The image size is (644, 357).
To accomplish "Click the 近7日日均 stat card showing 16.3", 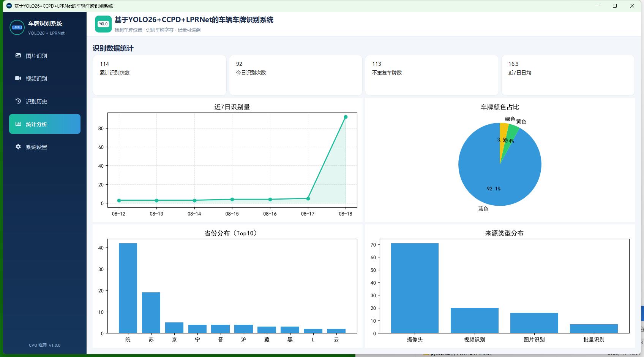I will click(568, 75).
